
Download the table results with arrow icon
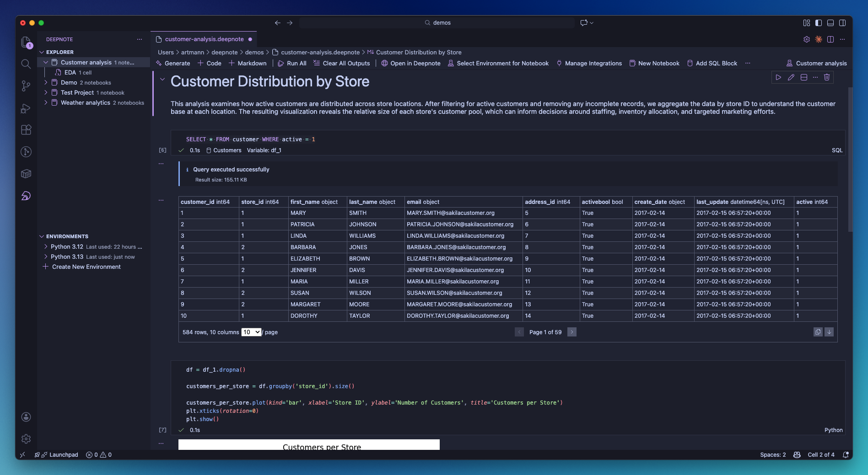click(829, 332)
